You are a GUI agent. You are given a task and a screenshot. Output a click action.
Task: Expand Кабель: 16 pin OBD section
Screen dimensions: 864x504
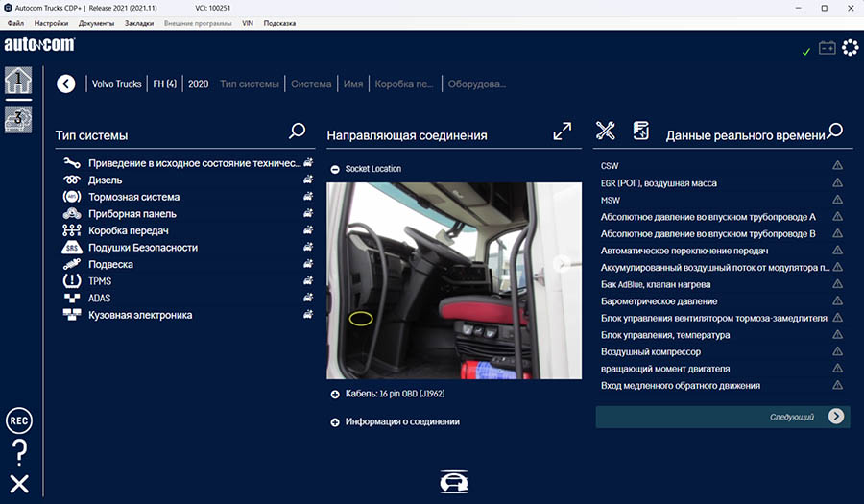(x=334, y=394)
